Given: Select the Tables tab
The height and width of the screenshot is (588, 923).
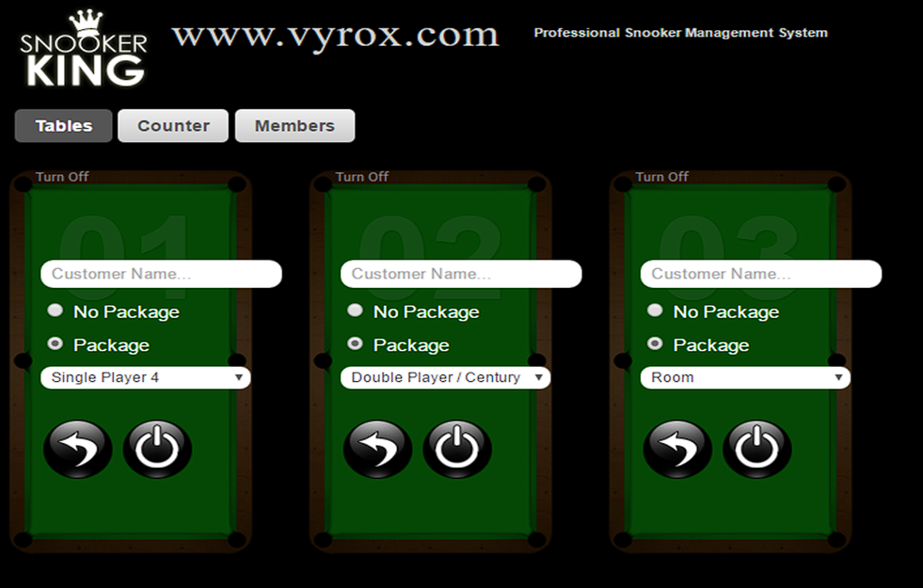Looking at the screenshot, I should click(64, 126).
